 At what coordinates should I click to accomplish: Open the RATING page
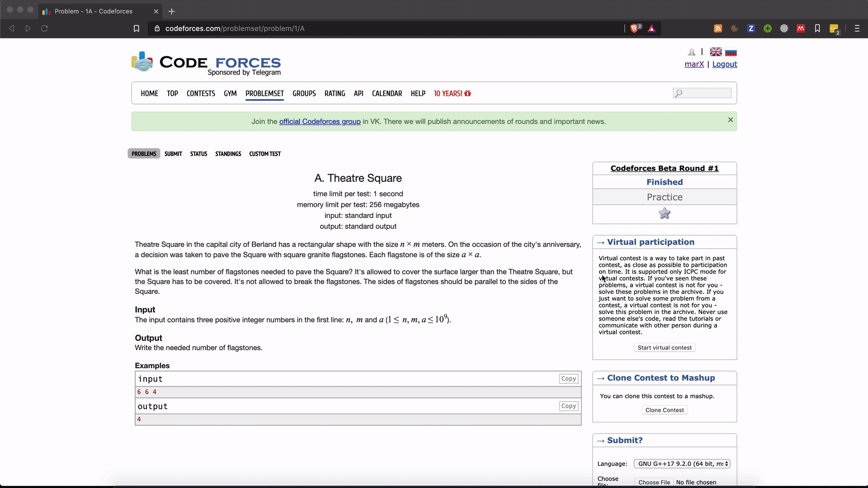pos(335,94)
